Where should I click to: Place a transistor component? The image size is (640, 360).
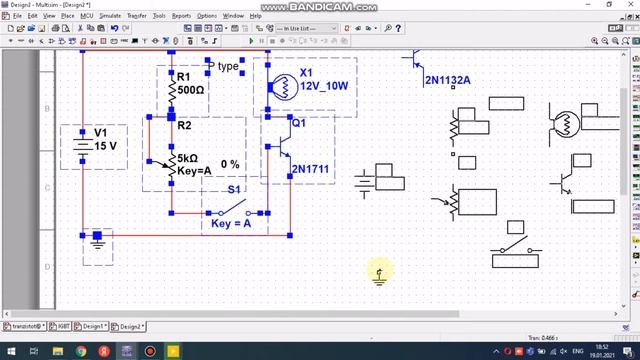41,41
